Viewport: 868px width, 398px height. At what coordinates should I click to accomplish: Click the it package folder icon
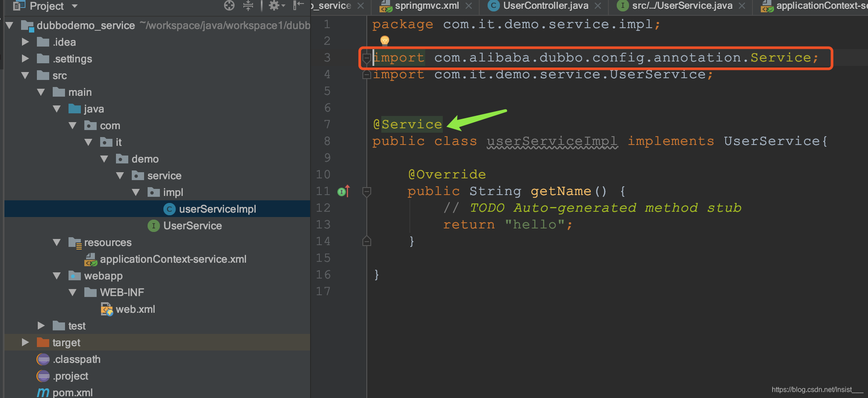pyautogui.click(x=106, y=142)
